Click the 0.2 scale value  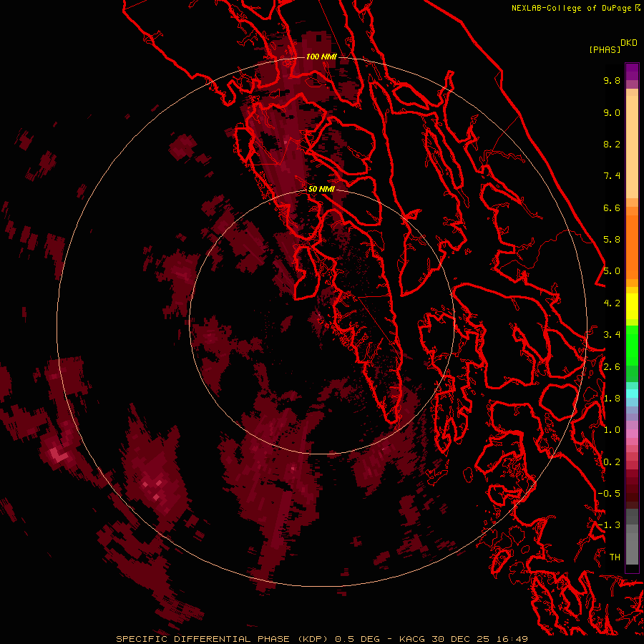coord(612,462)
